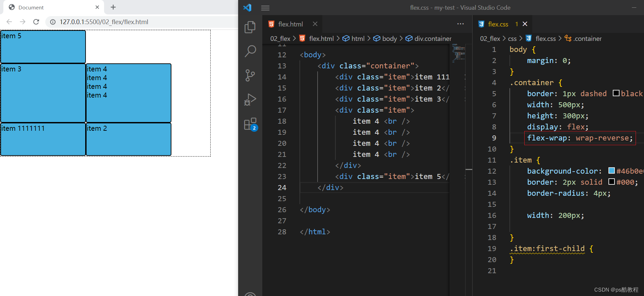Go back in the browser
This screenshot has height=296, width=644.
9,22
